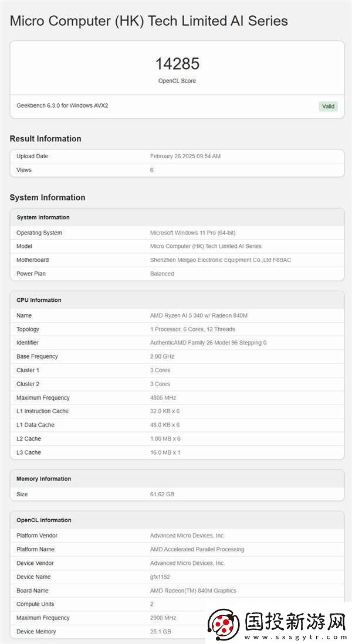
Task: Click the Motherboard row value
Action: 220,260
